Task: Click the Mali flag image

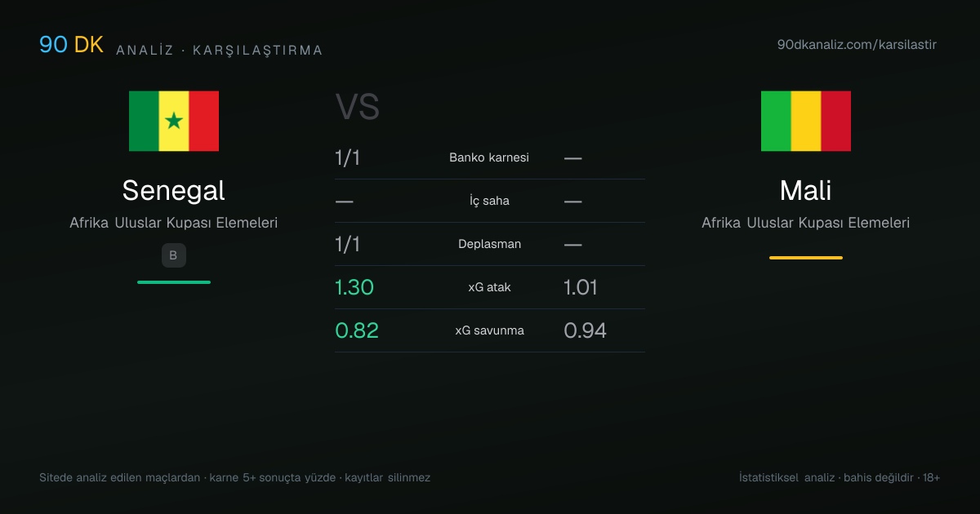Action: [806, 121]
